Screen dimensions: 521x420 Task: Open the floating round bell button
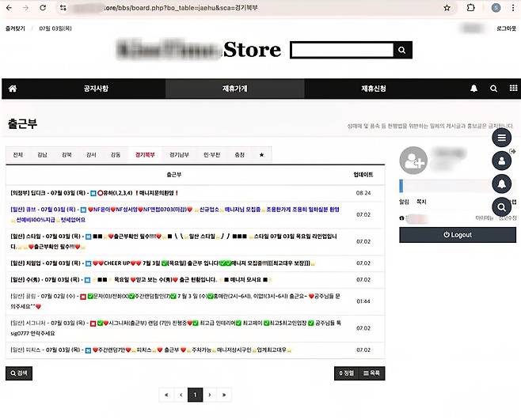pyautogui.click(x=502, y=184)
